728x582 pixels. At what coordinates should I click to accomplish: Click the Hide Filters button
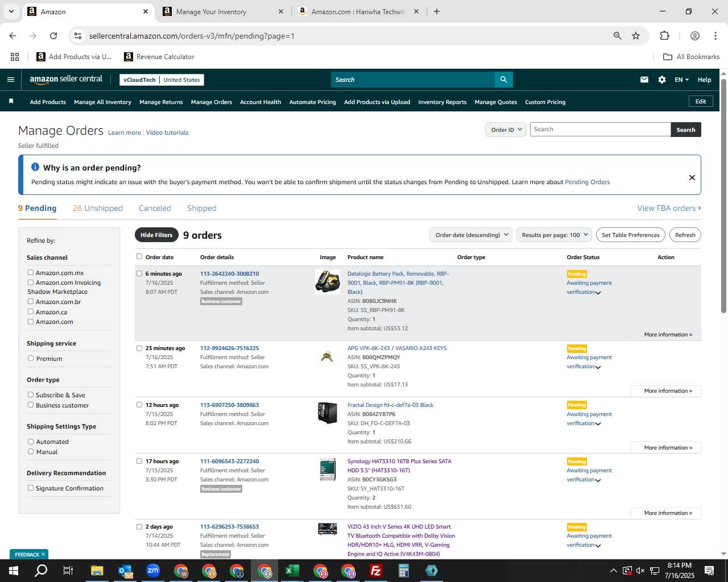[156, 235]
